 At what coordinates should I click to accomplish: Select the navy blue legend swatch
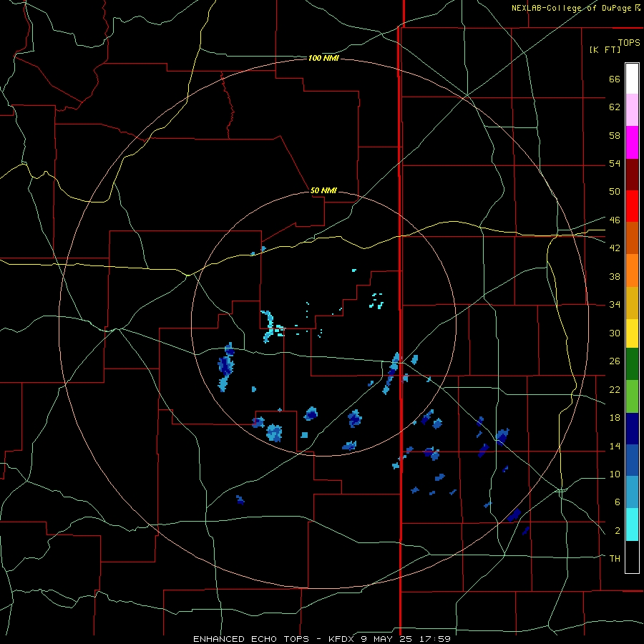(632, 429)
